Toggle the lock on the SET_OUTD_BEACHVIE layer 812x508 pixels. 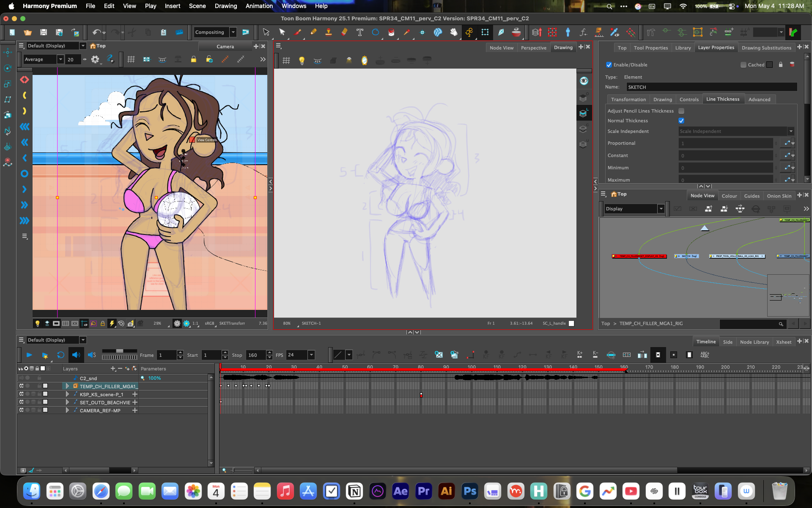tap(39, 402)
